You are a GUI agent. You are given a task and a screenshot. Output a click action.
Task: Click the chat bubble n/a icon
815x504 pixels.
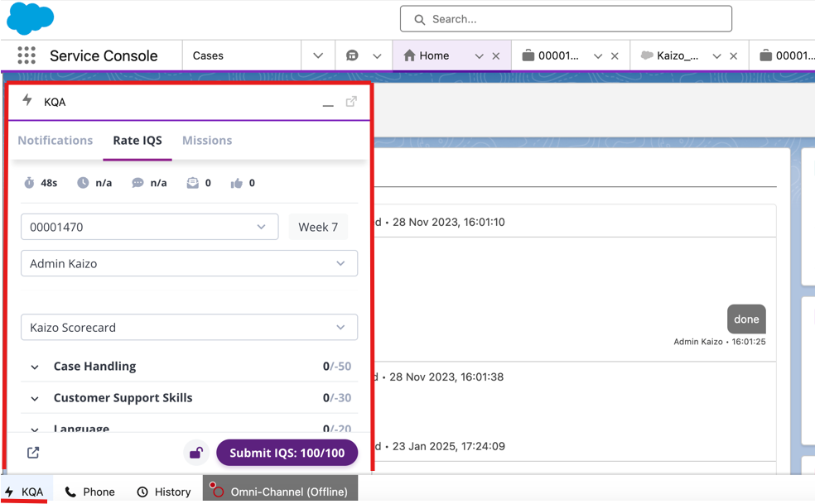pyautogui.click(x=137, y=183)
